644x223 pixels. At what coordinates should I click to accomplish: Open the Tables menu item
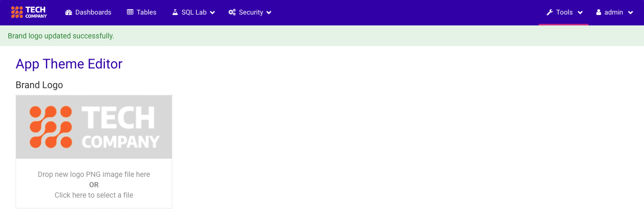coord(142,12)
